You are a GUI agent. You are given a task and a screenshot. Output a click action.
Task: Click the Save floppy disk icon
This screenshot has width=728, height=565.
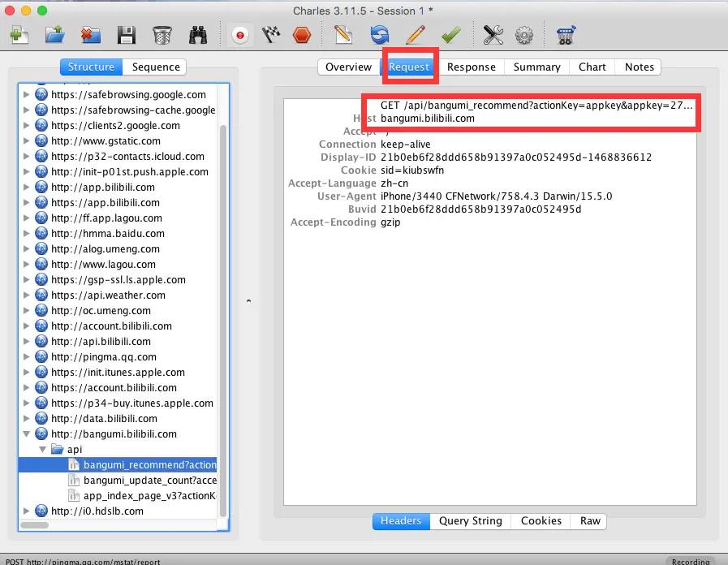[127, 35]
